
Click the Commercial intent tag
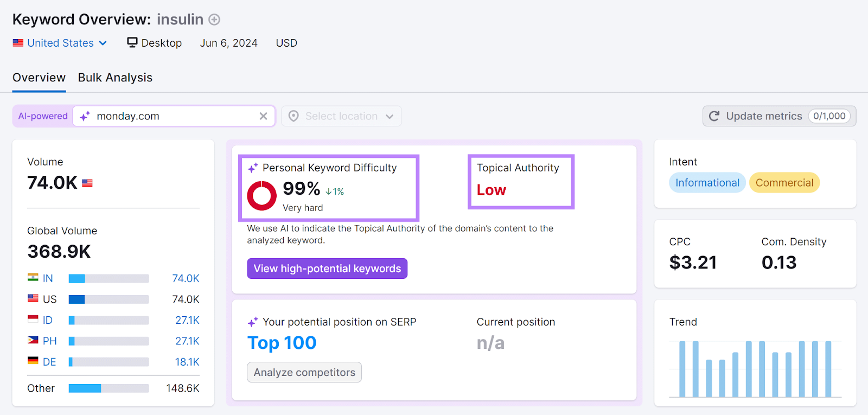784,183
